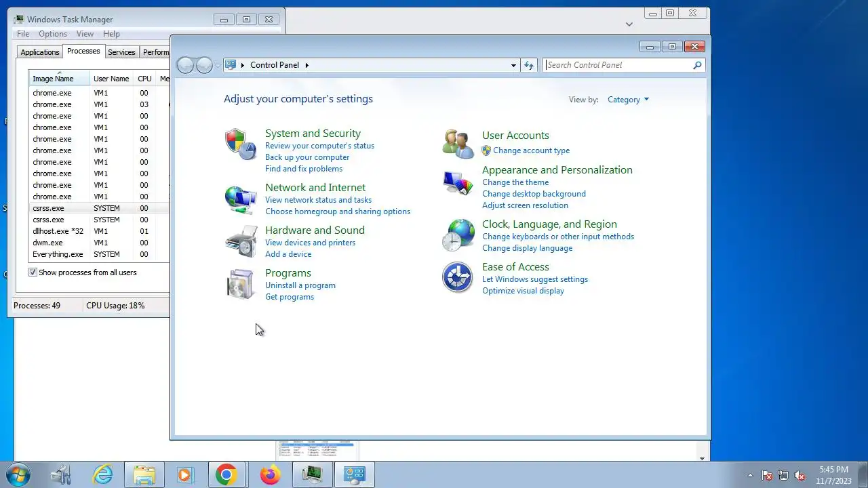Image resolution: width=868 pixels, height=488 pixels.
Task: Switch to Task Manager taskbar button
Action: [312, 474]
